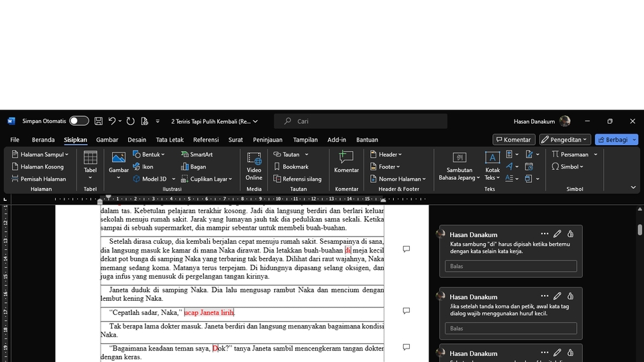Open Sambutan Bahasa Jepang greetings
This screenshot has height=362, width=644.
click(x=459, y=166)
